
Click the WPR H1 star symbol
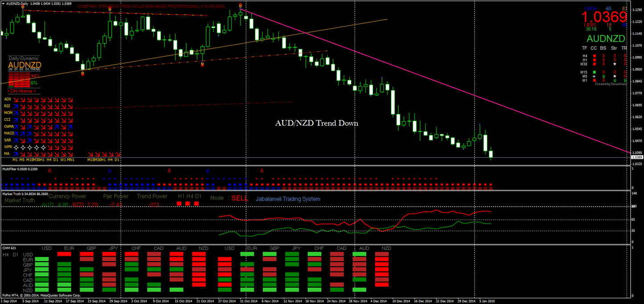coord(43,148)
